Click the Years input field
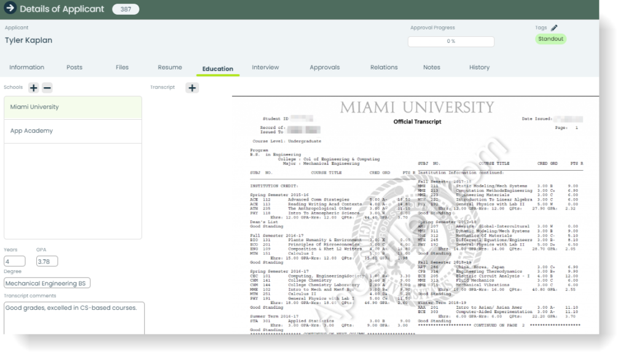Screen dimensions: 629x364 click(15, 261)
